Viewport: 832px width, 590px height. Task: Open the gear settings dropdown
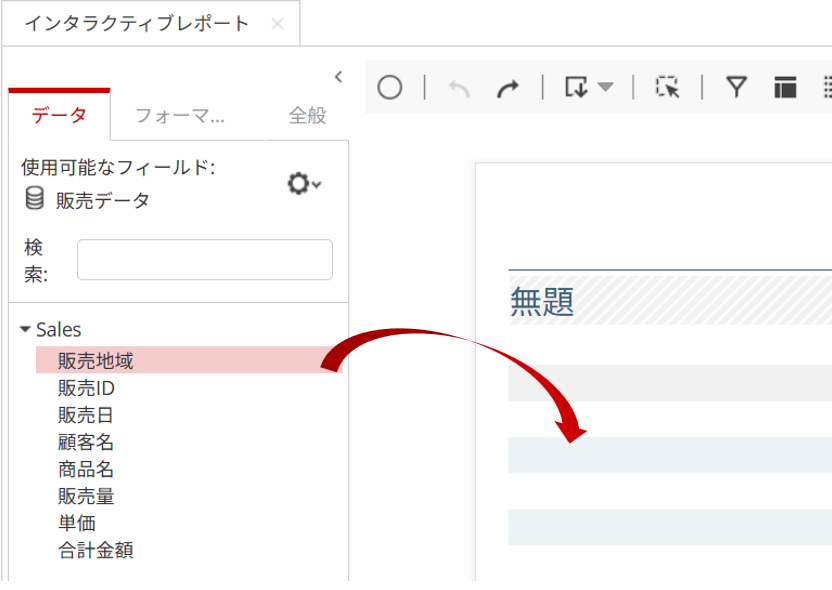(x=304, y=184)
